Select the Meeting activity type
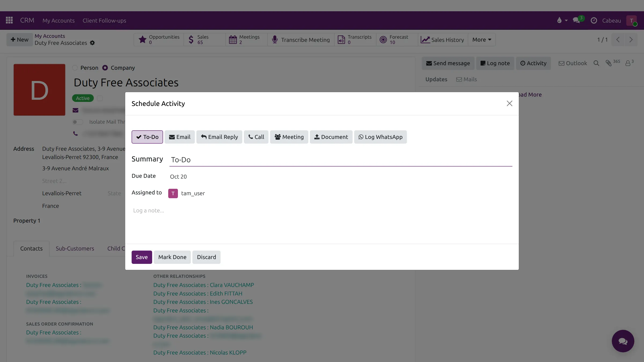This screenshot has height=362, width=644. (x=289, y=137)
